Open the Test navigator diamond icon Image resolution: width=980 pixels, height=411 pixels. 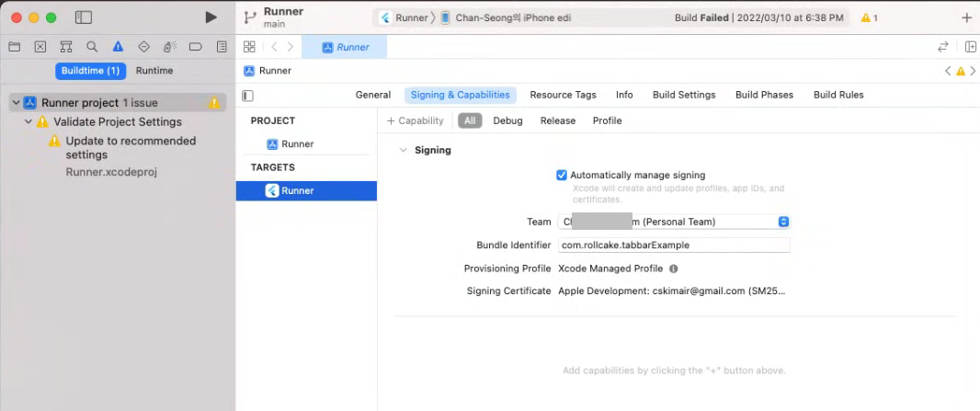[x=143, y=46]
